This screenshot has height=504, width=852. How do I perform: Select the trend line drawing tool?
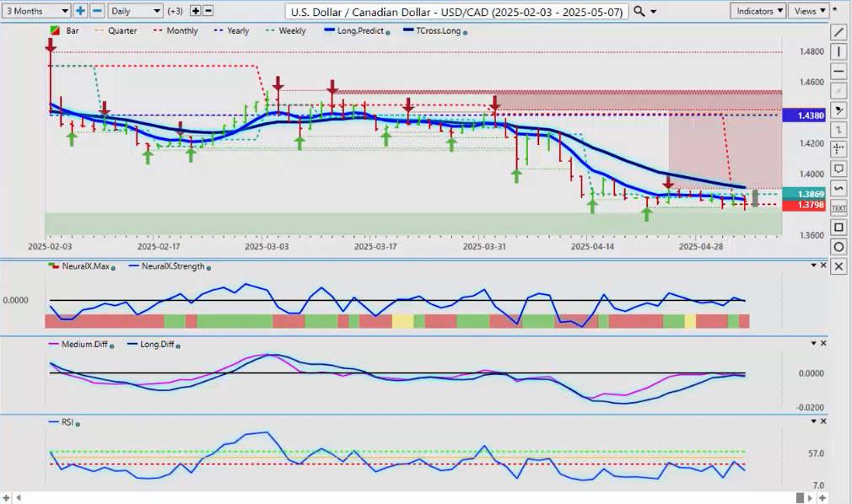[839, 33]
